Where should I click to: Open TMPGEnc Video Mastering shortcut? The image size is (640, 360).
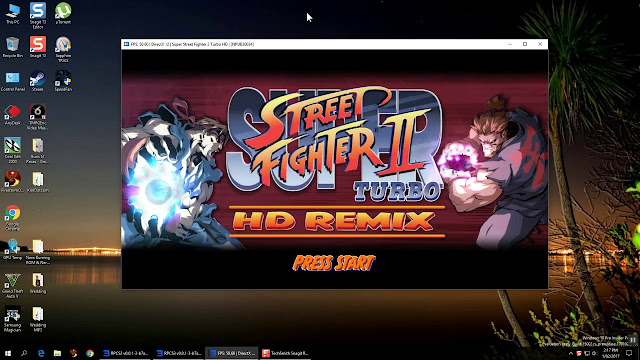coord(38,117)
